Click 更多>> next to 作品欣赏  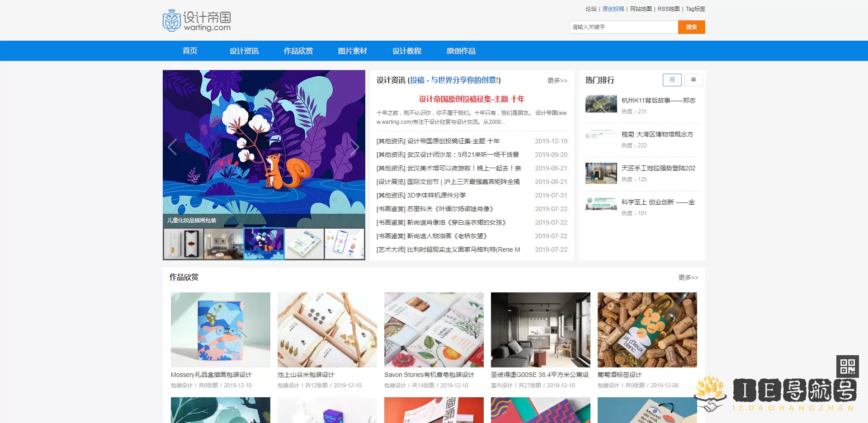(x=688, y=277)
